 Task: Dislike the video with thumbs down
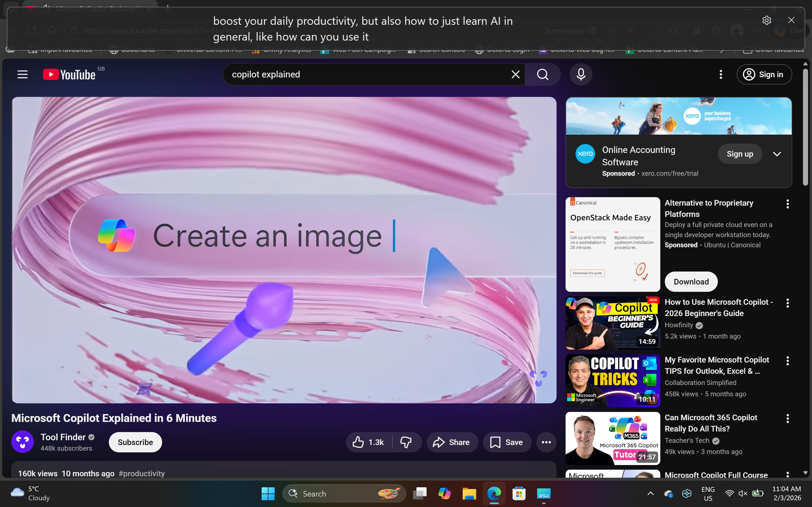coord(406,442)
